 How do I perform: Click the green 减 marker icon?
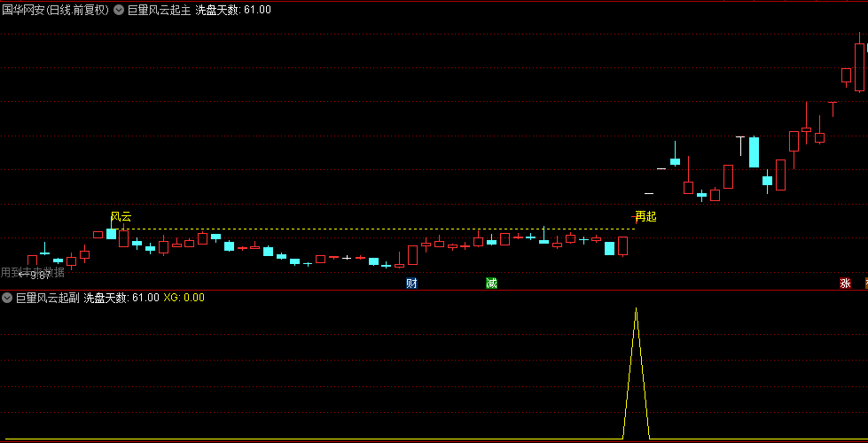491,284
